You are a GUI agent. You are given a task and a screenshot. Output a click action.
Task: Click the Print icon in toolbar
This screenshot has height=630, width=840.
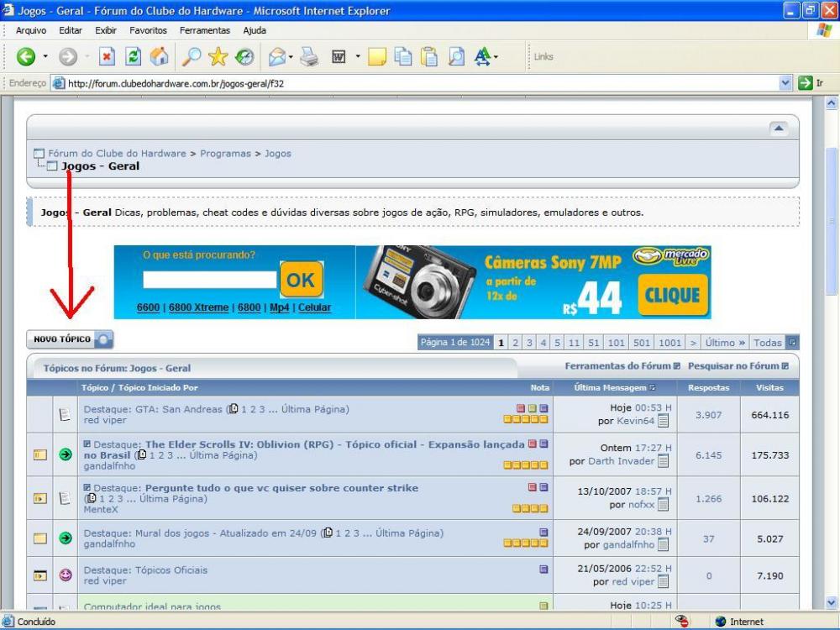coord(309,58)
